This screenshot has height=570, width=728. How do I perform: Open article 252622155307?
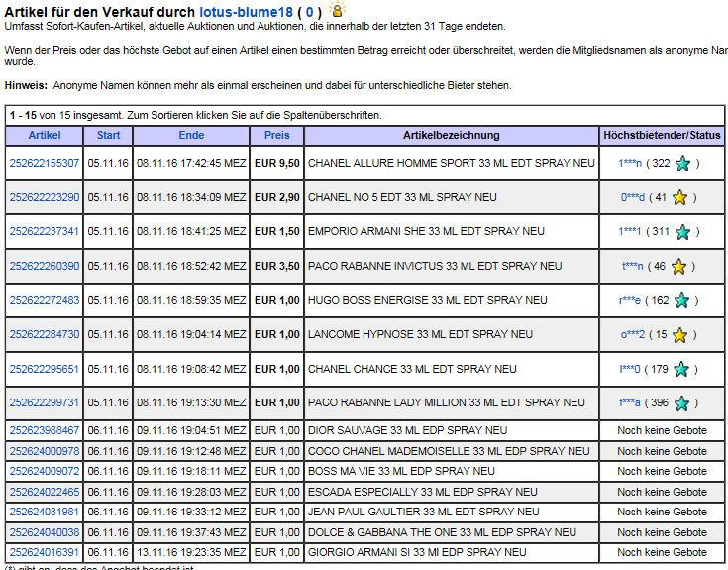pyautogui.click(x=45, y=163)
